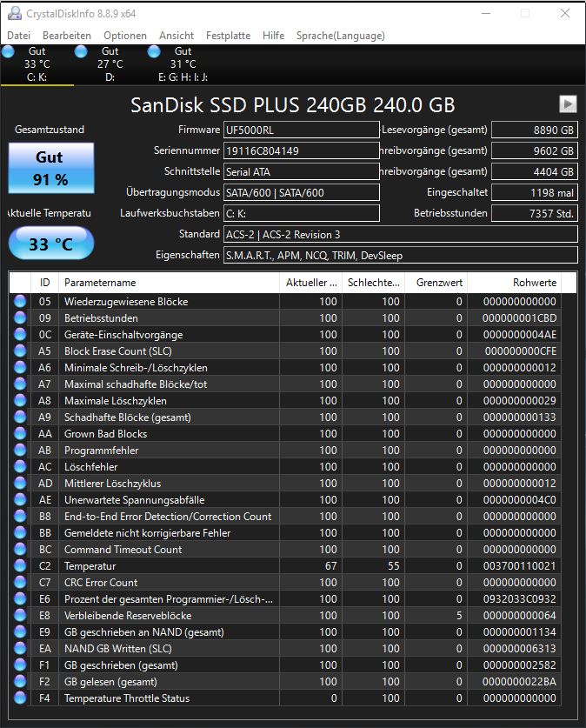586x728 pixels.
Task: Click status orb of Programmfehler row
Action: click(20, 450)
